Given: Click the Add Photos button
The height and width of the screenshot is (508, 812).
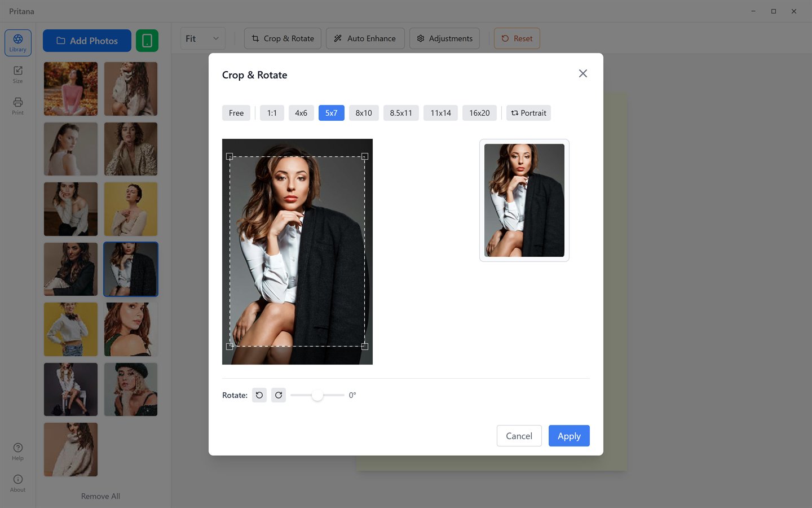Looking at the screenshot, I should (87, 41).
